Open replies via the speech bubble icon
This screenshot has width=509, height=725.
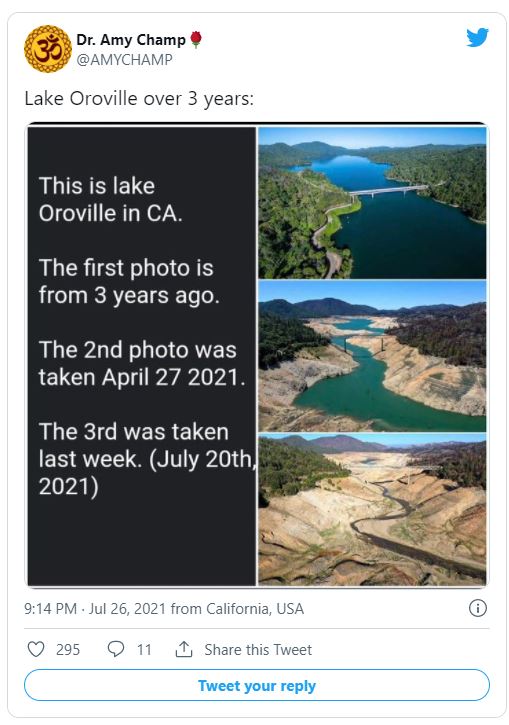[116, 649]
